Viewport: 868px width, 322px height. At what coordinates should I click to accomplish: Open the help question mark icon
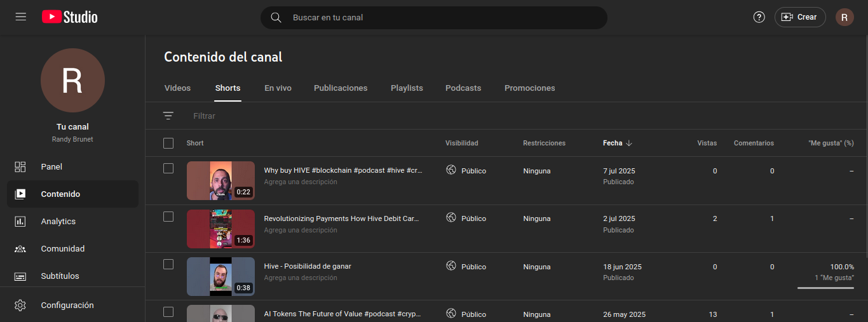[759, 17]
